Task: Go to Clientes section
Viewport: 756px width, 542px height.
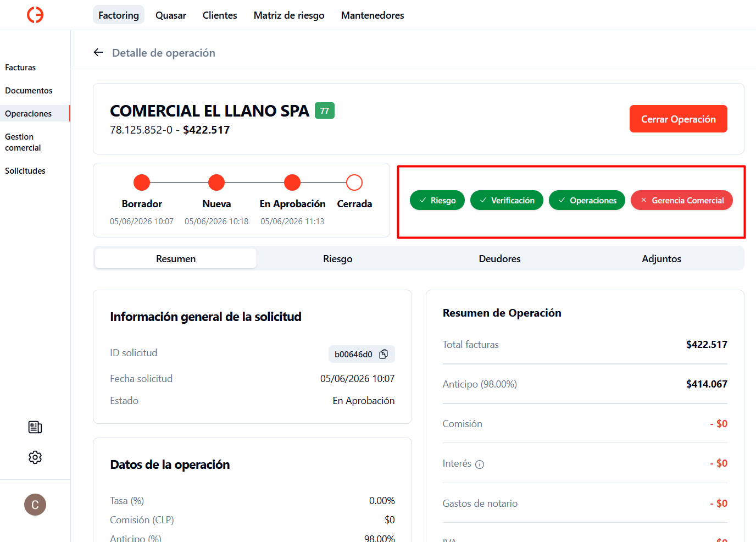Action: [x=220, y=15]
